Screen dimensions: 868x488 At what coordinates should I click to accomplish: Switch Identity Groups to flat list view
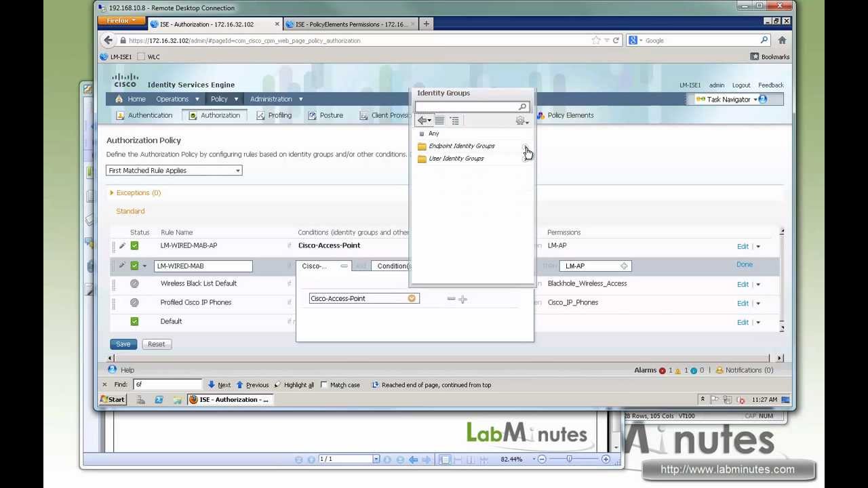tap(439, 121)
